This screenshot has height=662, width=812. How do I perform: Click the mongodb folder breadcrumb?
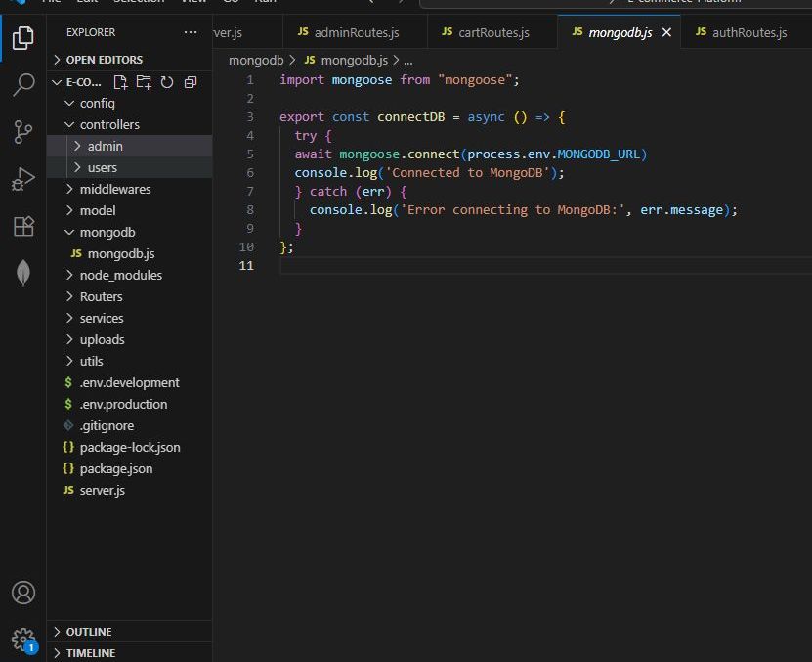(256, 60)
